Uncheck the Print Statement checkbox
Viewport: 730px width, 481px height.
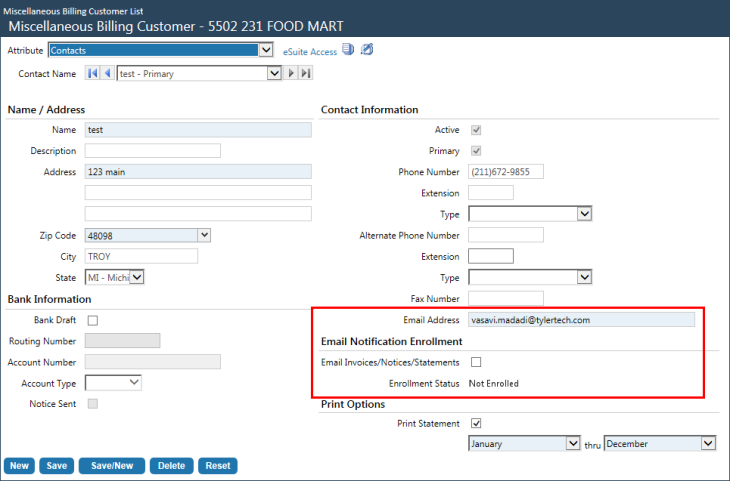point(476,424)
